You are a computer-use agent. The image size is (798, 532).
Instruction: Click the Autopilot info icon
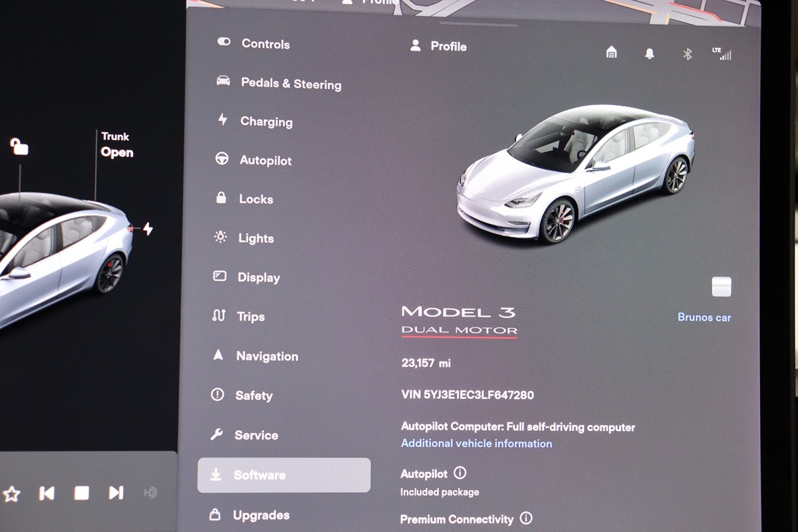(460, 473)
